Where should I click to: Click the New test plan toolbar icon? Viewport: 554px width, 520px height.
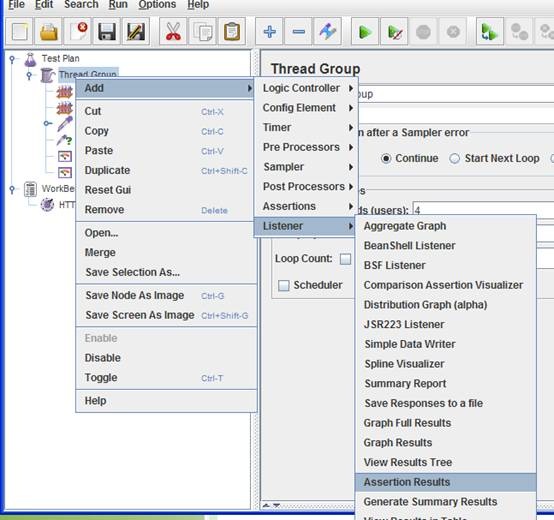coord(19,32)
